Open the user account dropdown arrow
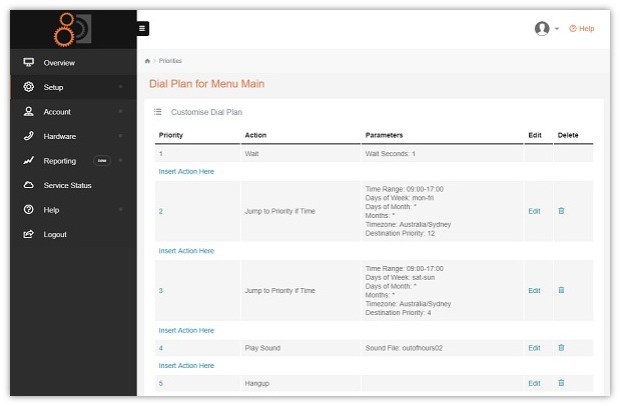Screen dimensions: 620x406 tap(557, 29)
